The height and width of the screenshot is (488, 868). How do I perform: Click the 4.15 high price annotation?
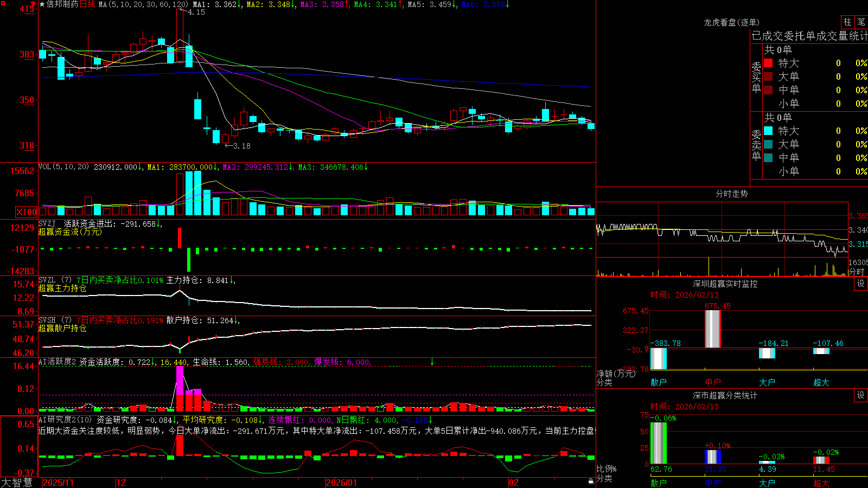click(196, 12)
